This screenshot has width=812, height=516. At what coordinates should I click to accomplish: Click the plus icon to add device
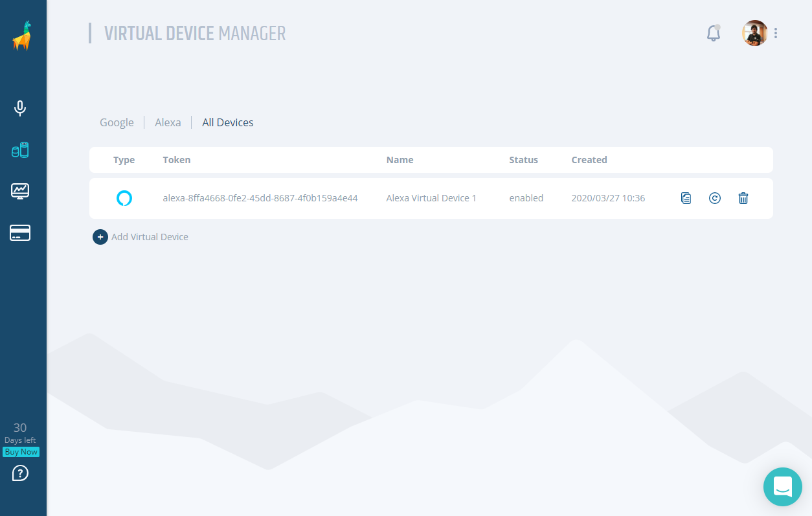(100, 237)
